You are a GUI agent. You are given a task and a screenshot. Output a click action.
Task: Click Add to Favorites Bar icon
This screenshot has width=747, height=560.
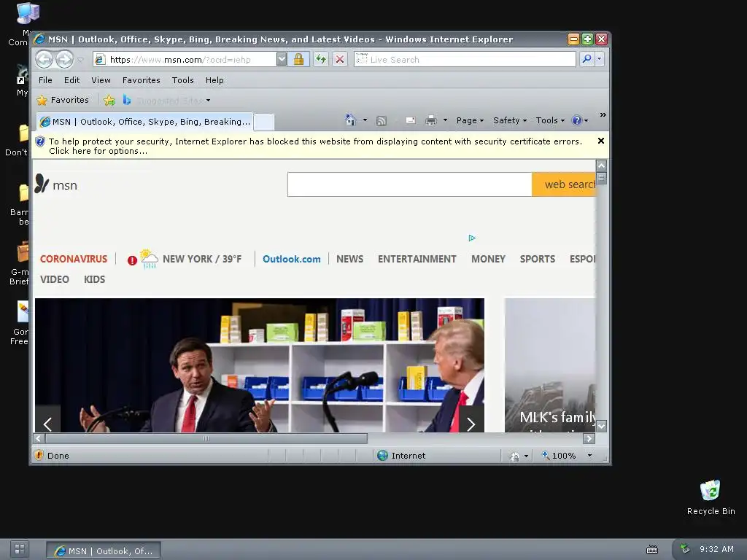click(x=109, y=100)
